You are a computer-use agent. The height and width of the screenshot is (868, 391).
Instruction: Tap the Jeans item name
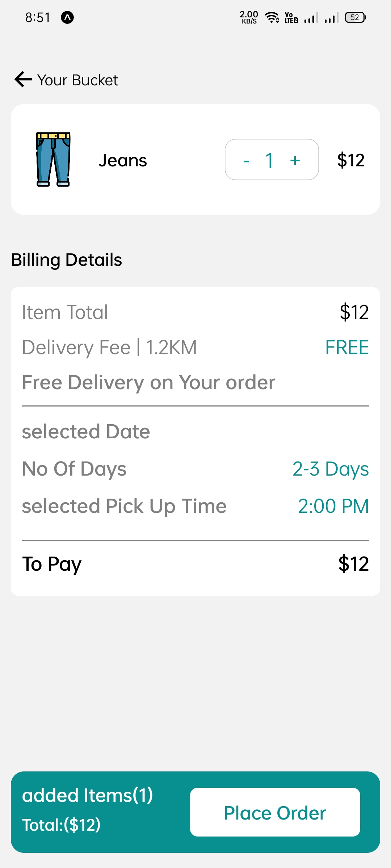click(x=123, y=160)
